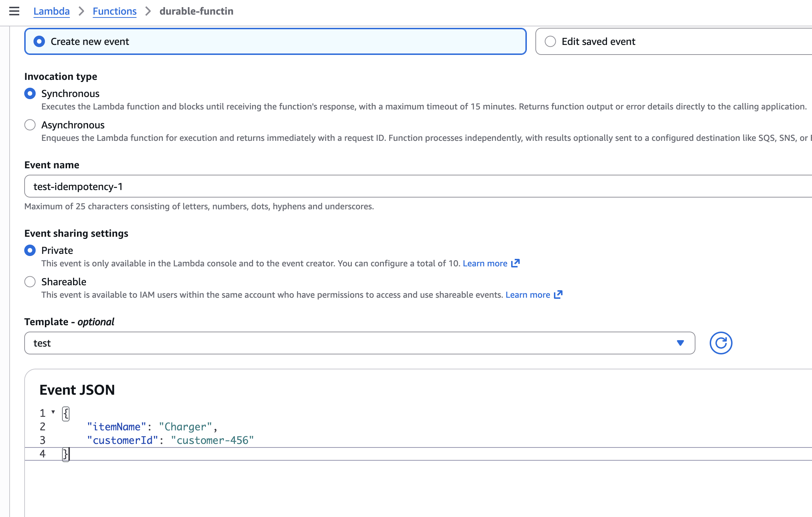Click external link icon after Private Learn more

(x=515, y=263)
